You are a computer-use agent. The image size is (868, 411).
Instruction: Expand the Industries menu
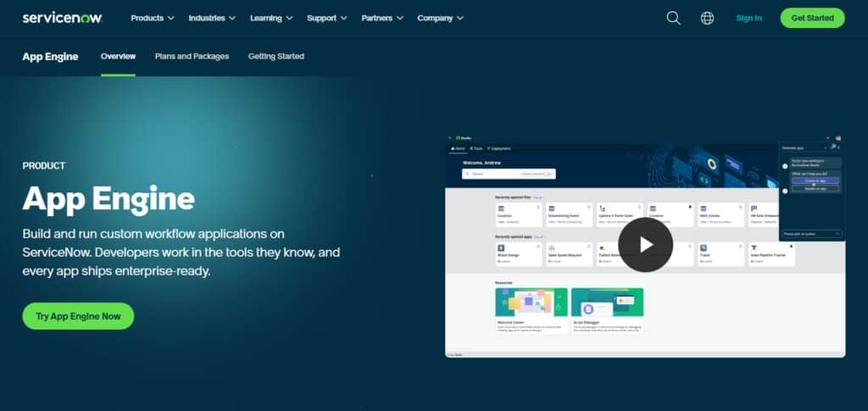211,18
